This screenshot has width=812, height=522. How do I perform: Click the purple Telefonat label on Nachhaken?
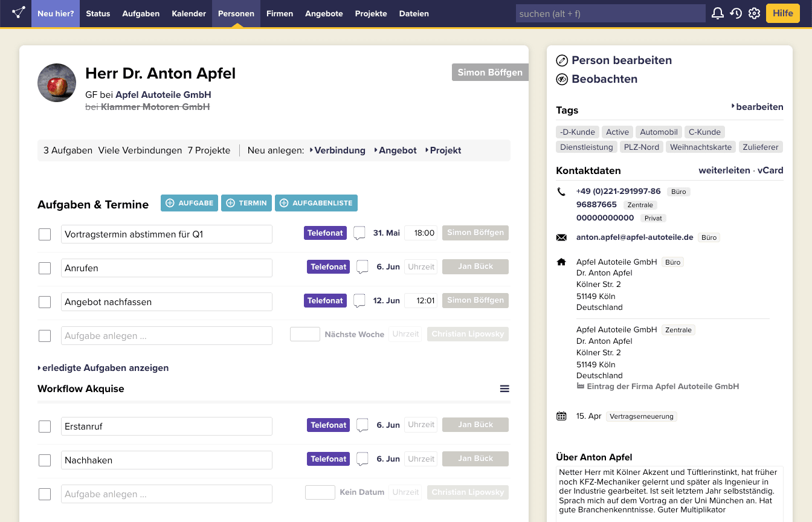click(x=328, y=459)
